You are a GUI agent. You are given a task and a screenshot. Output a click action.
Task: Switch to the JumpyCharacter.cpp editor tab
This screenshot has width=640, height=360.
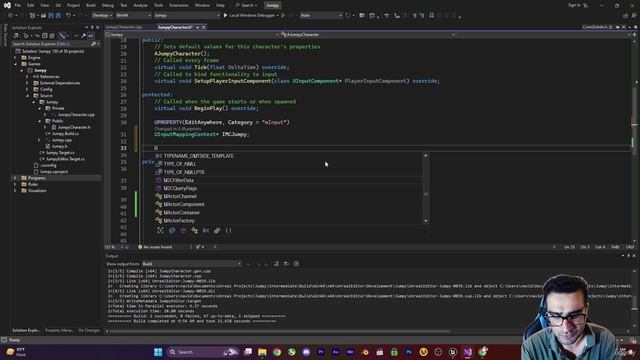124,27
